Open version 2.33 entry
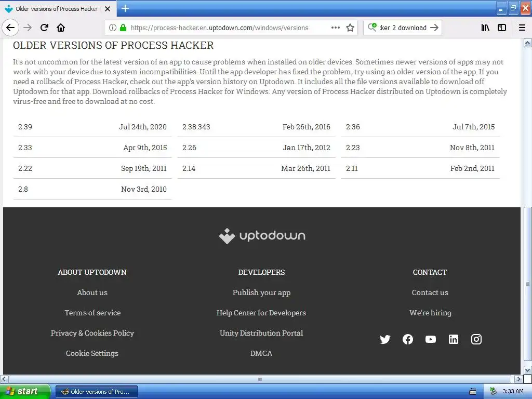This screenshot has height=399, width=532. (92, 148)
